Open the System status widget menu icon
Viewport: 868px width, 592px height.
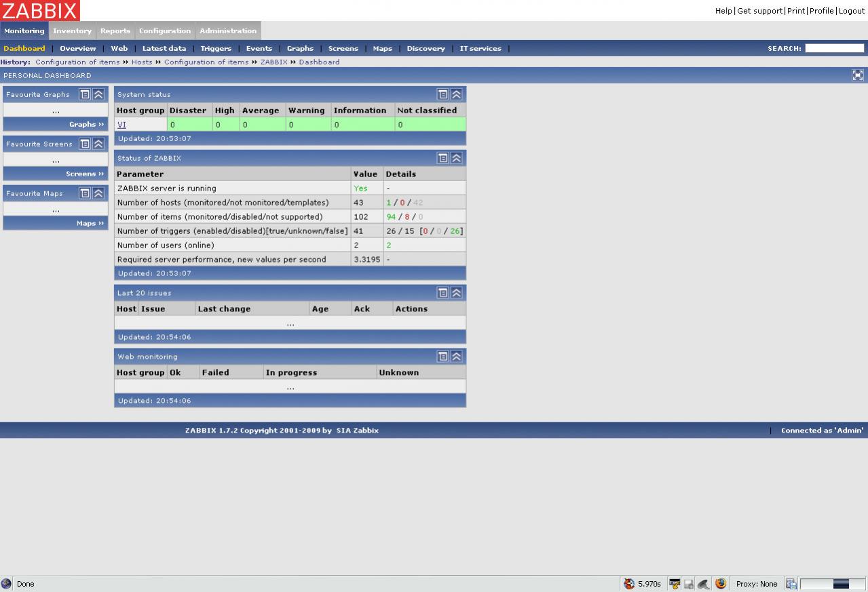pos(442,94)
